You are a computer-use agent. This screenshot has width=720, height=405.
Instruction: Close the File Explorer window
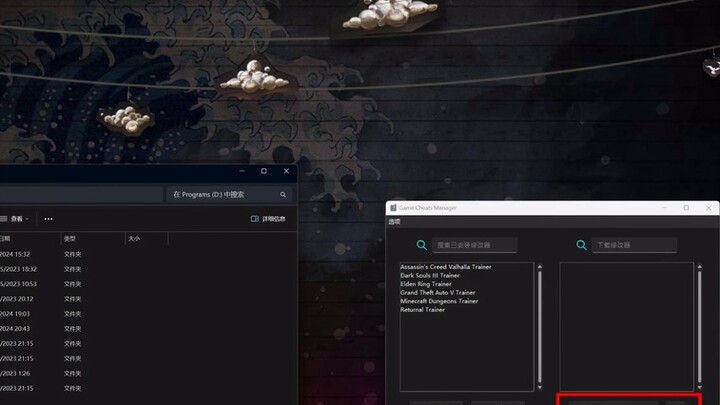tap(286, 171)
